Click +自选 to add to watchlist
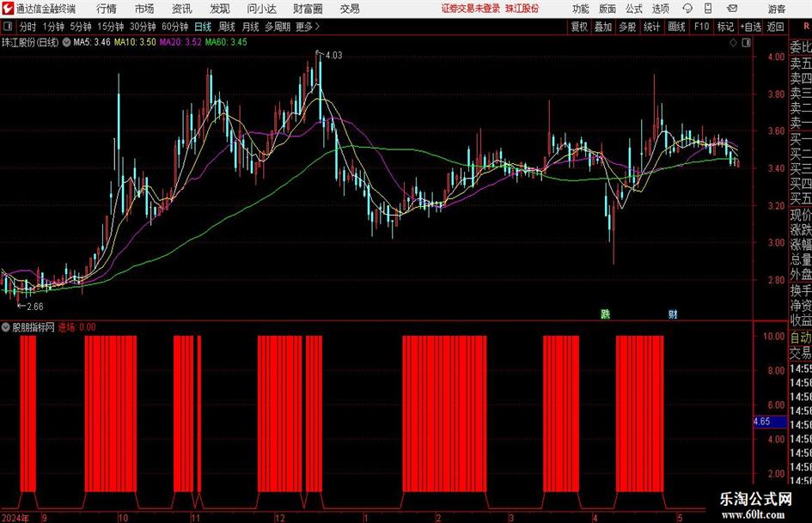 751,27
